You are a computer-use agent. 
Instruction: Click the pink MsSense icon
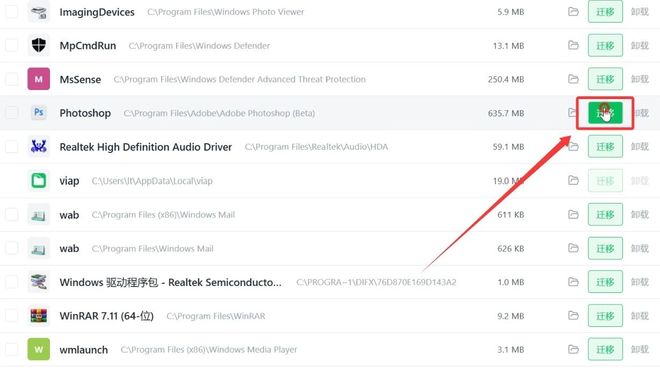coord(39,79)
